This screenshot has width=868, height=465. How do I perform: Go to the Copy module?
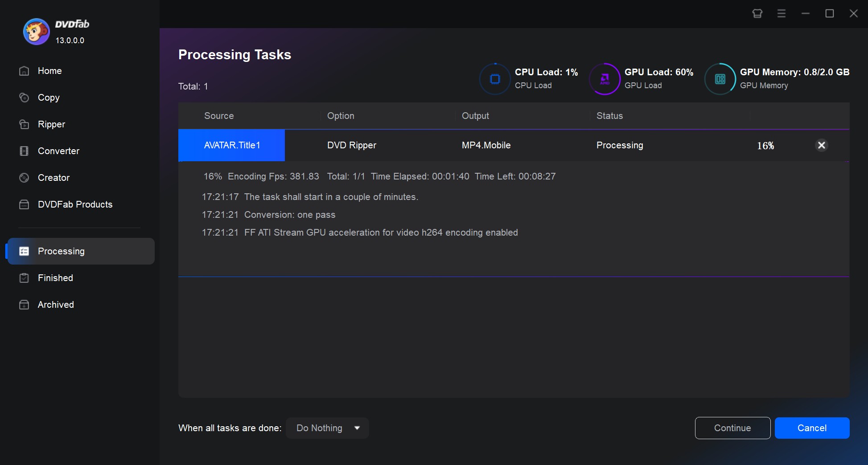(x=81, y=98)
